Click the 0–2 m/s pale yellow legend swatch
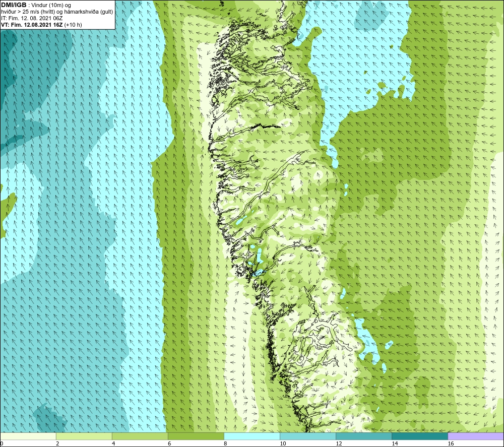 click(x=28, y=436)
